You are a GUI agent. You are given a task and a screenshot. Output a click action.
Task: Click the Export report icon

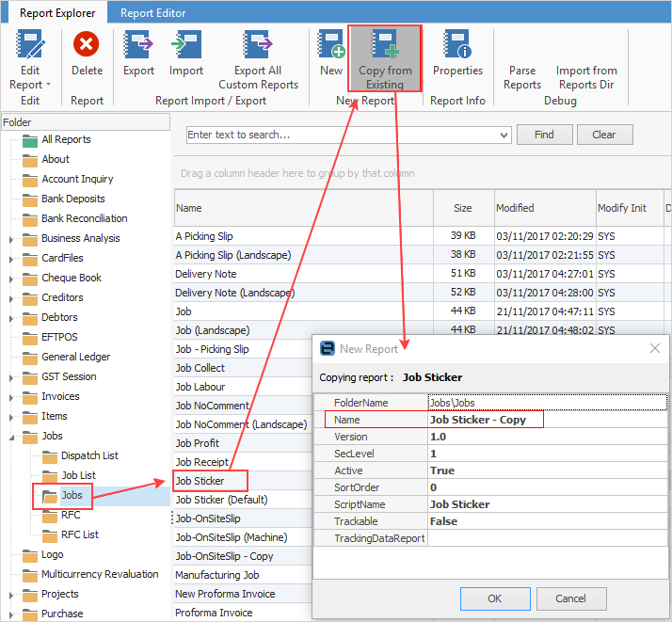click(139, 45)
